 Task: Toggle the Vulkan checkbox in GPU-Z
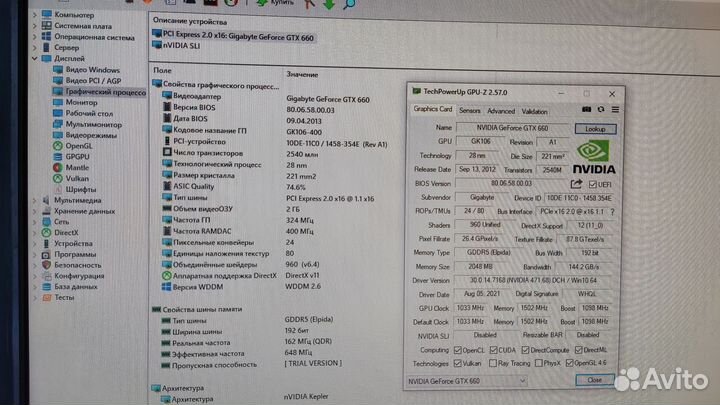point(457,363)
